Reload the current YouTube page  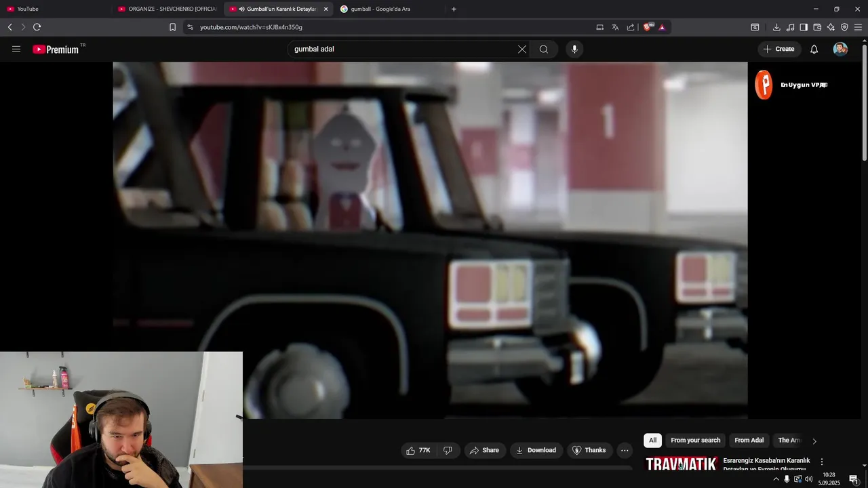click(x=37, y=27)
